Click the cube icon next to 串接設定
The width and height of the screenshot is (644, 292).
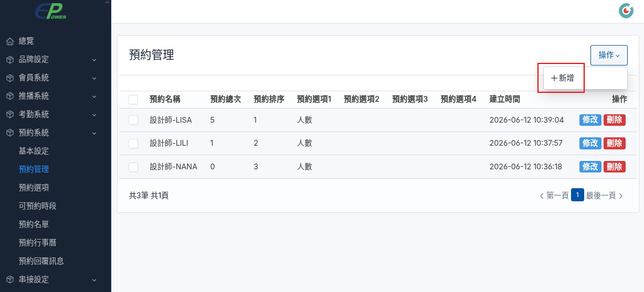click(x=10, y=279)
